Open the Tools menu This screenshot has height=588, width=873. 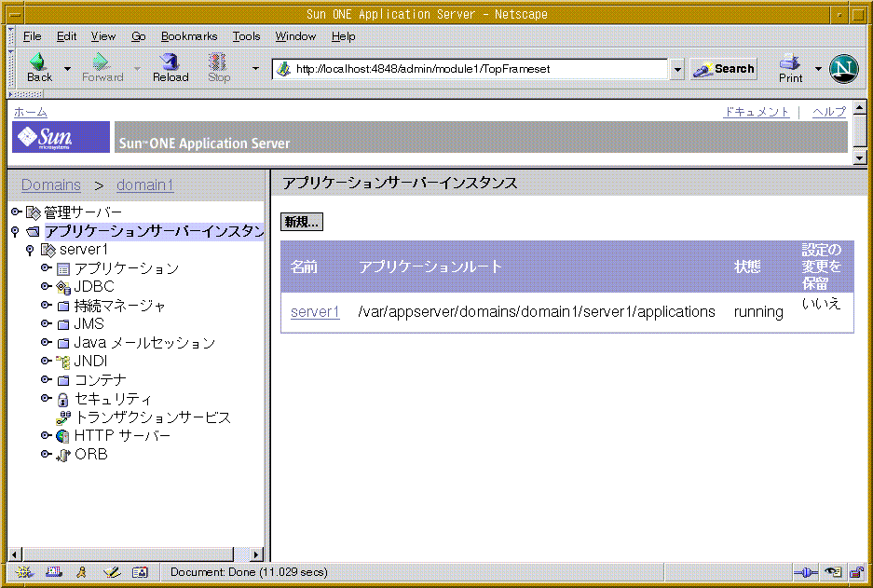pyautogui.click(x=246, y=36)
